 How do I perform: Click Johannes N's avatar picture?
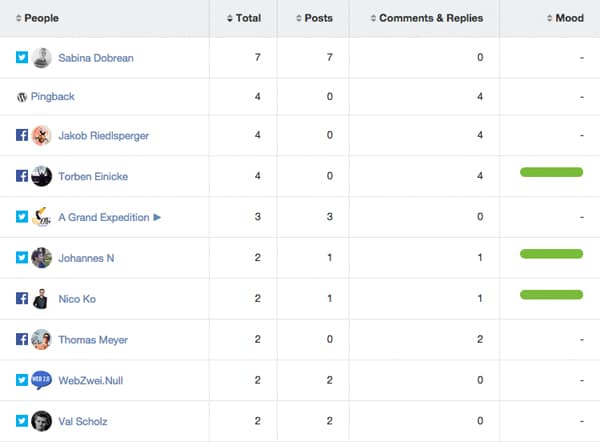coord(41,258)
